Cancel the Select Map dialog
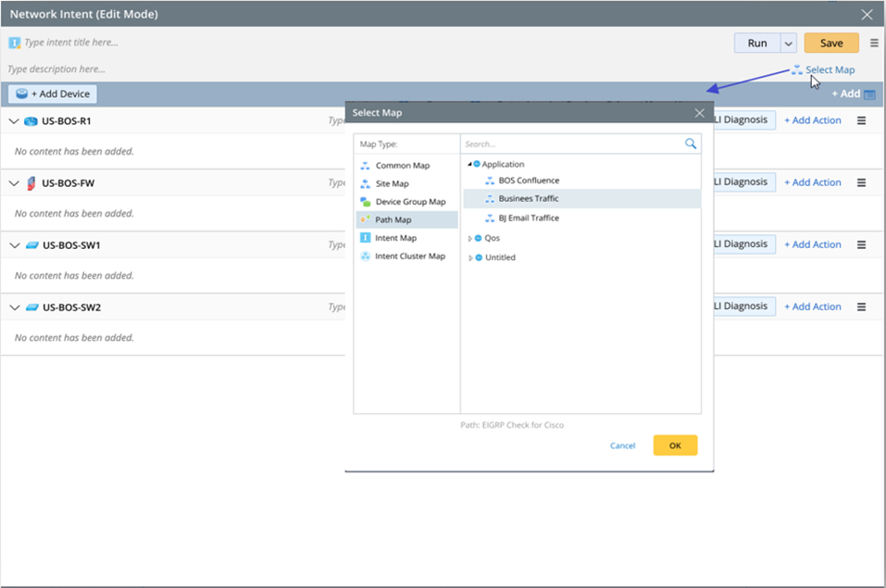 pos(623,445)
